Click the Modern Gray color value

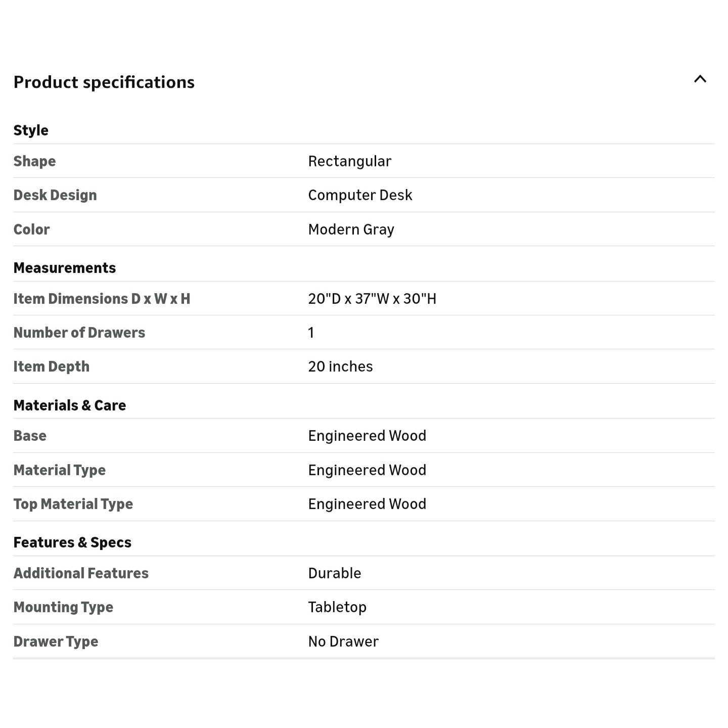pos(351,230)
